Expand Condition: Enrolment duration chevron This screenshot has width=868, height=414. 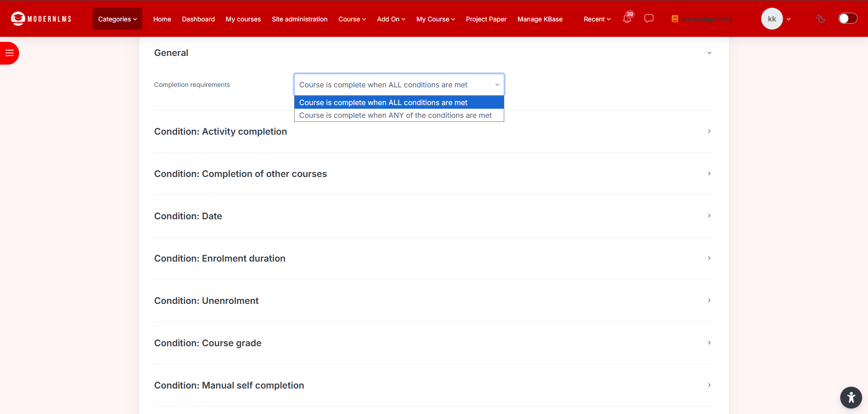coord(709,258)
